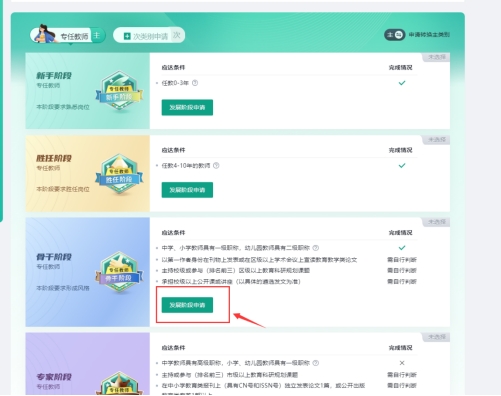Click check mark for 骨干阶段 职称 condition
This screenshot has width=501, height=396.
tap(402, 248)
